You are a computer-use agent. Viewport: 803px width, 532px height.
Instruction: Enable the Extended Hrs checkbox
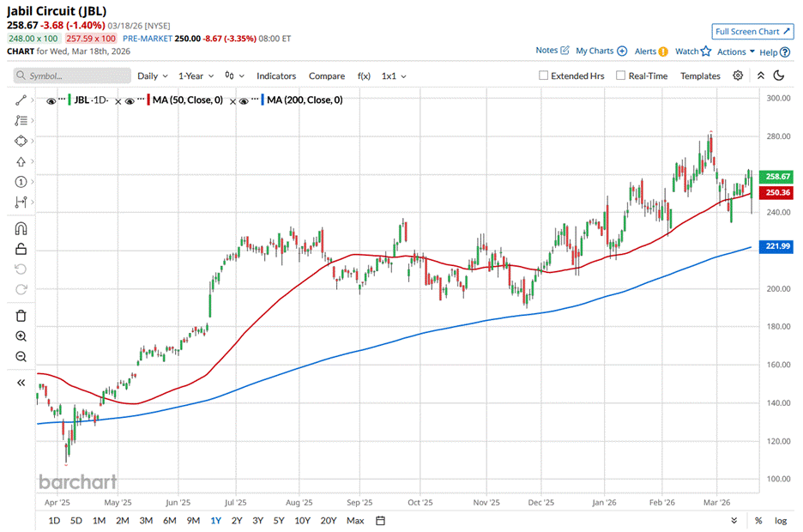tap(543, 76)
